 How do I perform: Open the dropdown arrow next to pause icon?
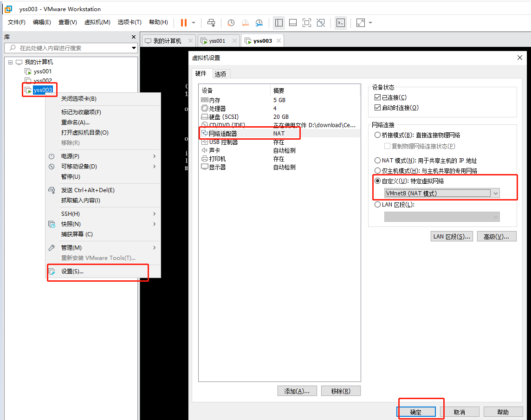(194, 23)
